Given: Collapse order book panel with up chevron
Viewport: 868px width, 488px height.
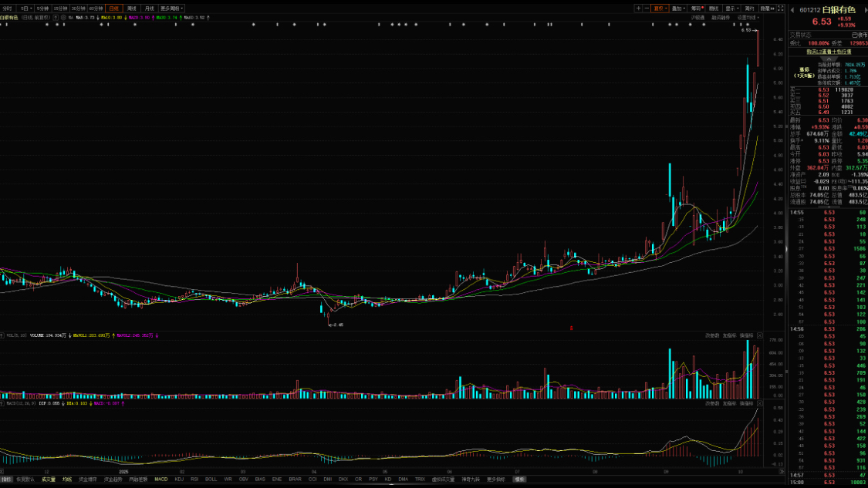Looking at the screenshot, I should 829,59.
